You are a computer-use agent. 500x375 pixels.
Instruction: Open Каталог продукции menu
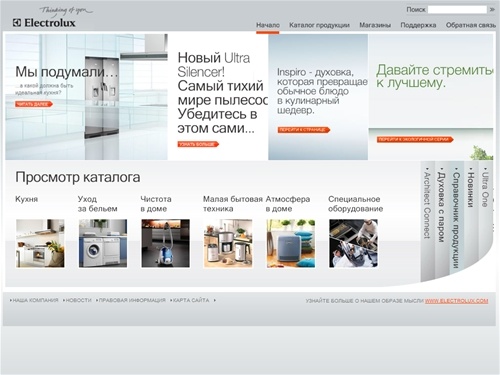pyautogui.click(x=319, y=25)
